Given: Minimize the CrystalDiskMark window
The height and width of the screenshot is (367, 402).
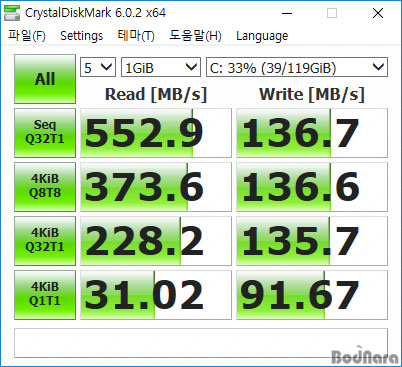Looking at the screenshot, I should [287, 13].
